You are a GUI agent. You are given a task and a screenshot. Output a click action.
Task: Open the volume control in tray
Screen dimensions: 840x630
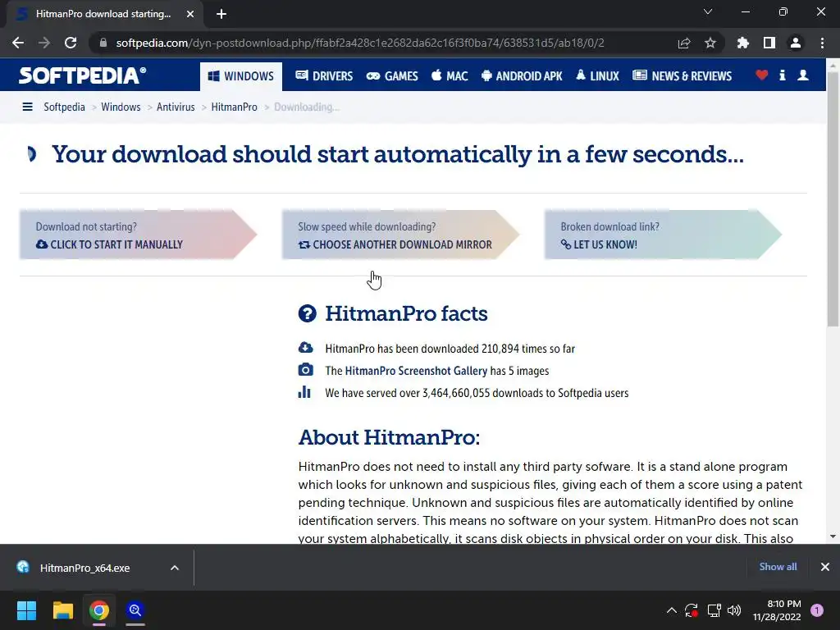(734, 610)
